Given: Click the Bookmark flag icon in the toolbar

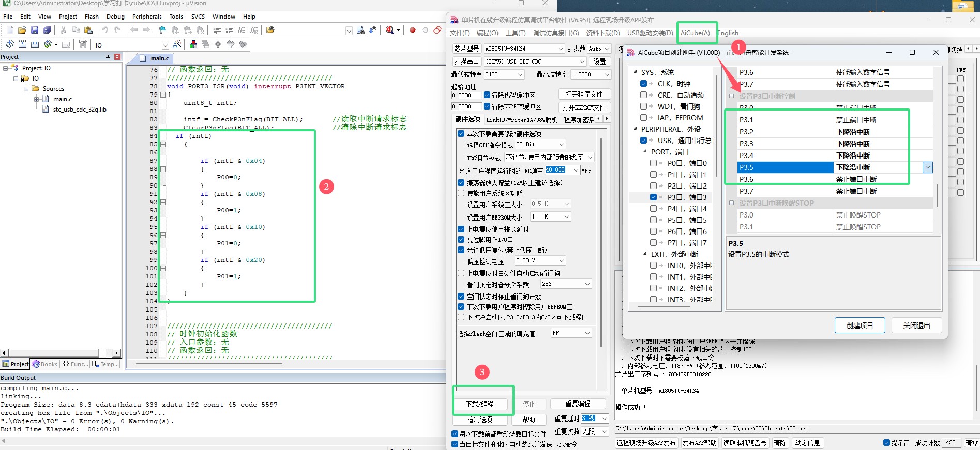Looking at the screenshot, I should pyautogui.click(x=162, y=30).
